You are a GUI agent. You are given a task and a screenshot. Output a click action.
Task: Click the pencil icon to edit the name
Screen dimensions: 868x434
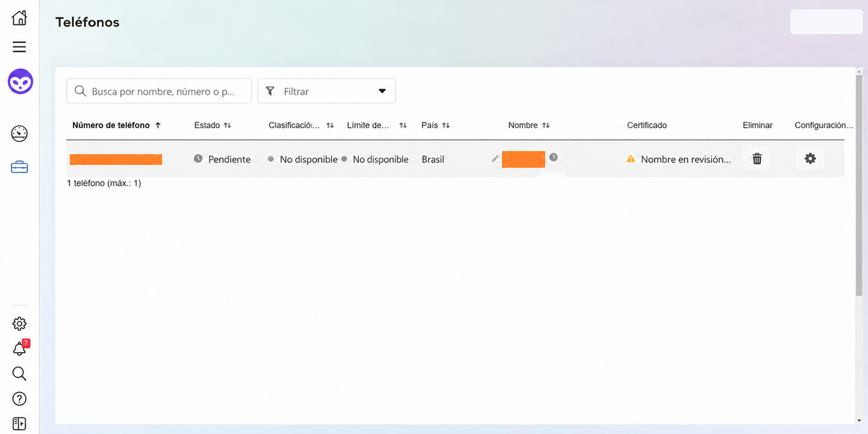[495, 159]
